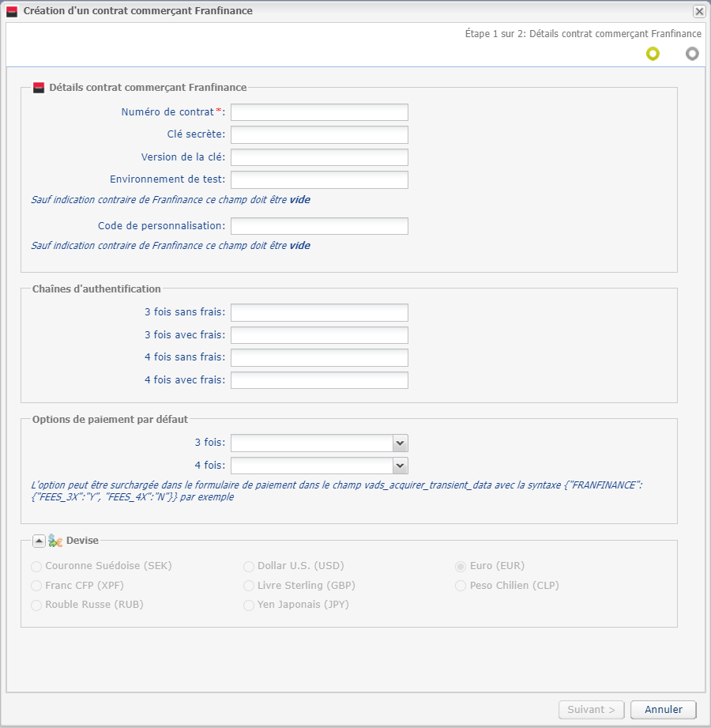
Task: Click the Annuler button
Action: [663, 710]
